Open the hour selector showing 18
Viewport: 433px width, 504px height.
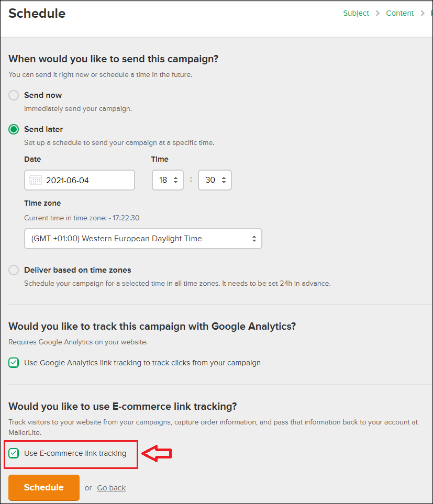pyautogui.click(x=168, y=180)
